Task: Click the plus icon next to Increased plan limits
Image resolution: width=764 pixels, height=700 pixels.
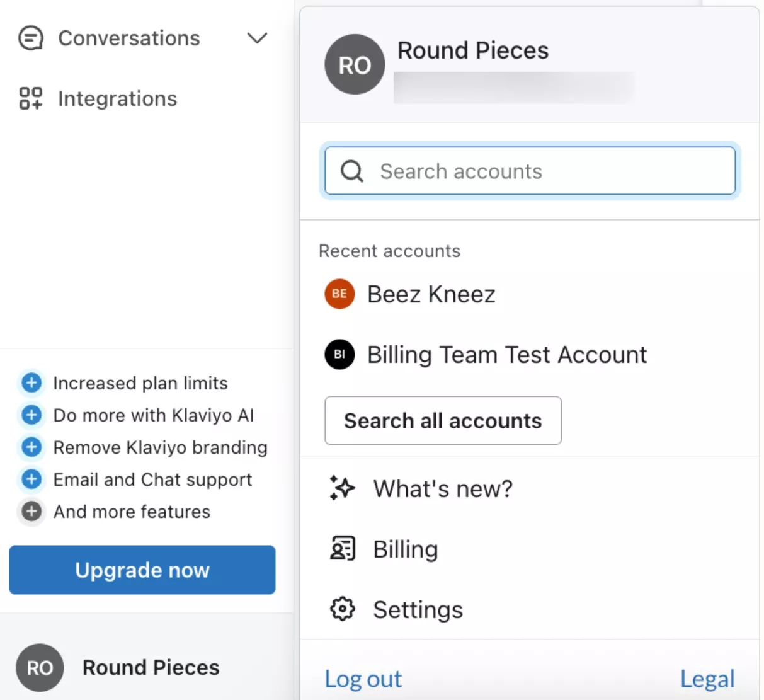Action: (x=31, y=382)
